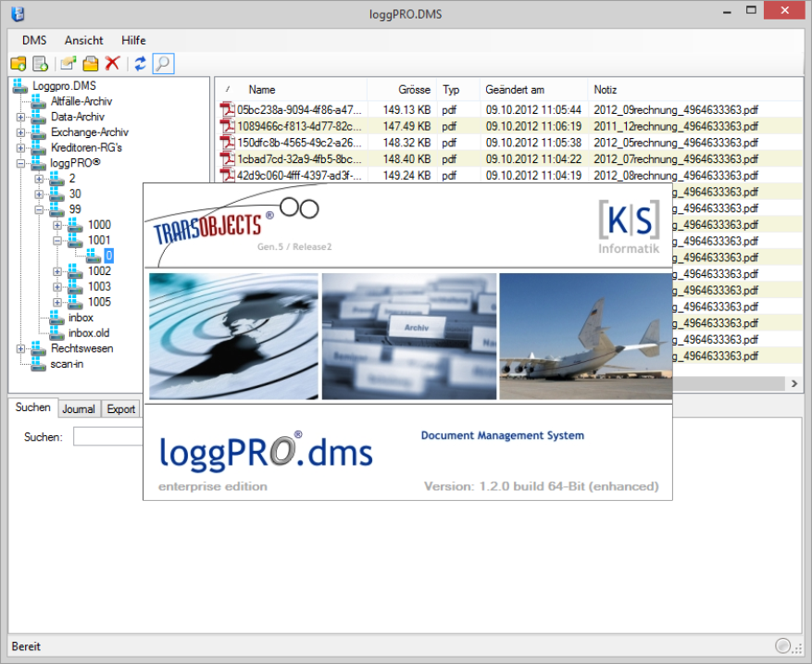Click the red X delete icon

112,63
